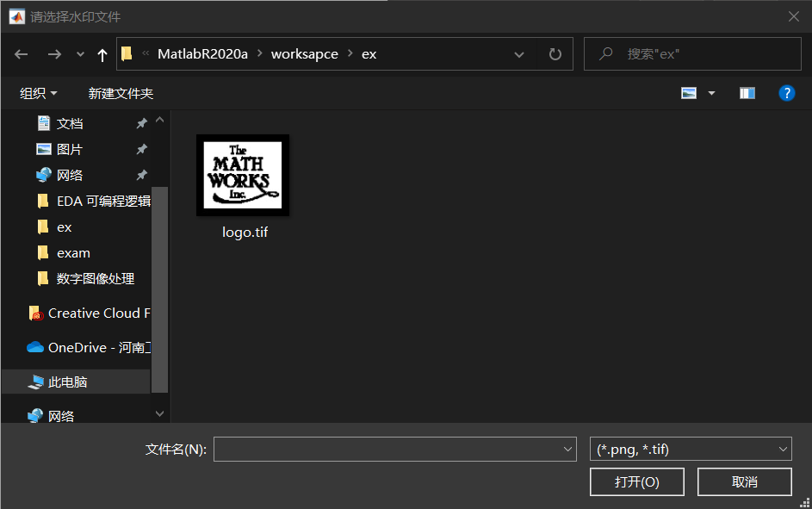
Task: Close the 请选择水印文件 dialog
Action: point(793,16)
